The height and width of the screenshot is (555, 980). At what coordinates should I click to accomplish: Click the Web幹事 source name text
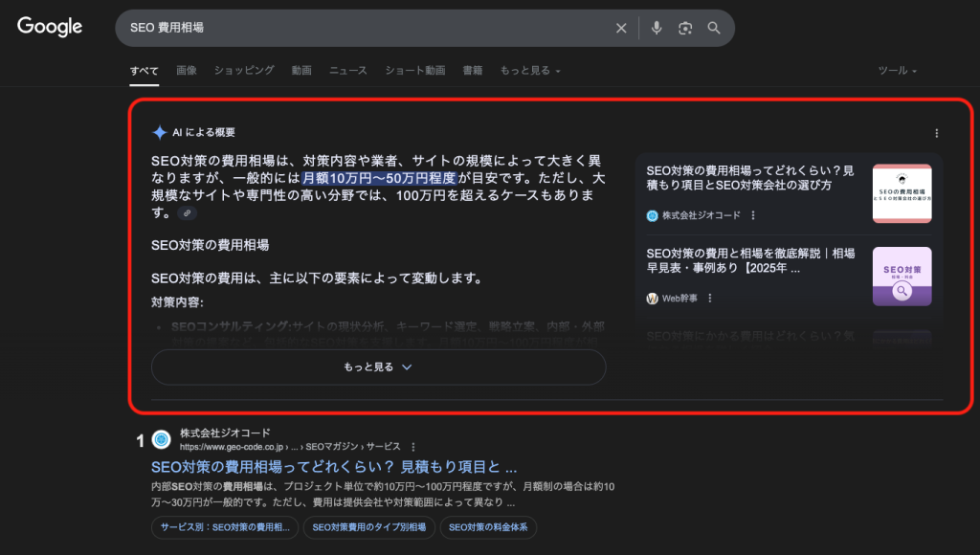coord(679,299)
